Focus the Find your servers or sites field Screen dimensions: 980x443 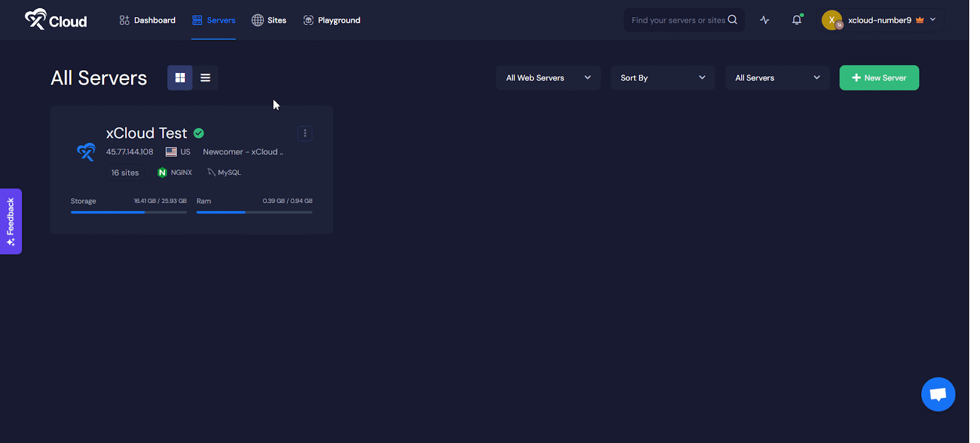click(684, 20)
